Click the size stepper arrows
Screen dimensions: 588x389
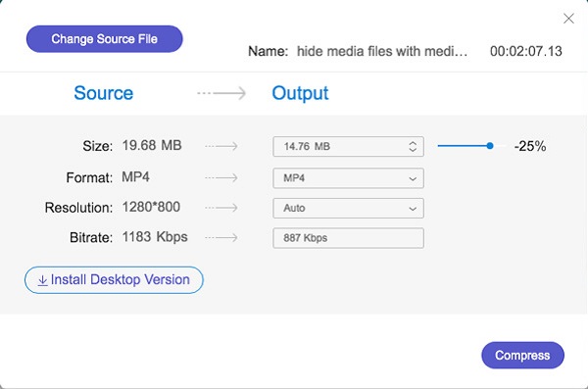pos(413,146)
